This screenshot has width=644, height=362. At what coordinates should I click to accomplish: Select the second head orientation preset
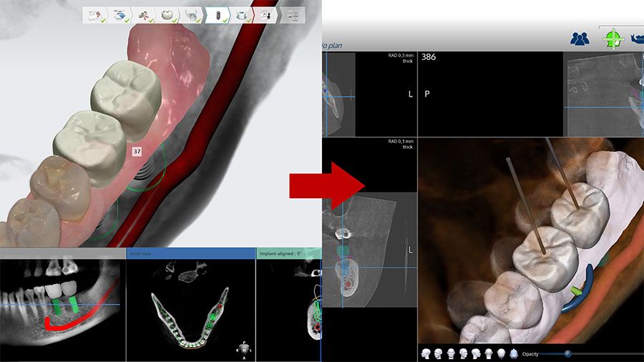438,353
